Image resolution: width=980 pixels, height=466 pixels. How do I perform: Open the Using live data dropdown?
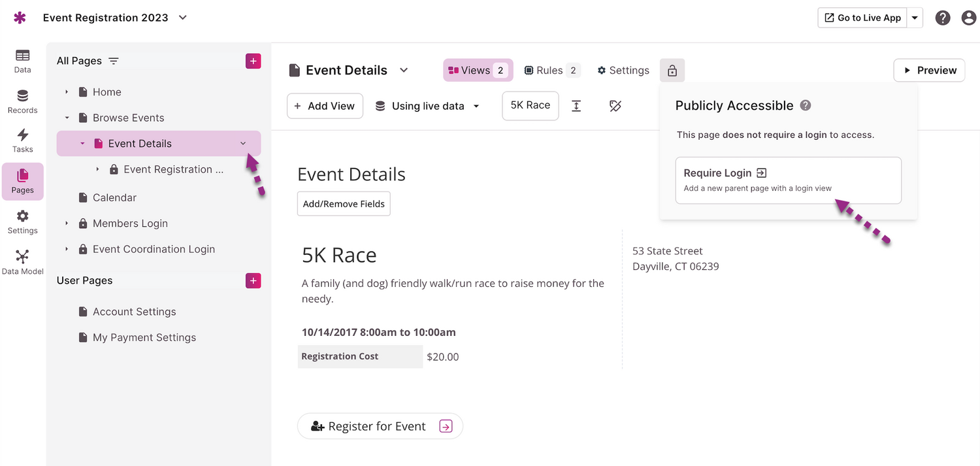tap(428, 106)
